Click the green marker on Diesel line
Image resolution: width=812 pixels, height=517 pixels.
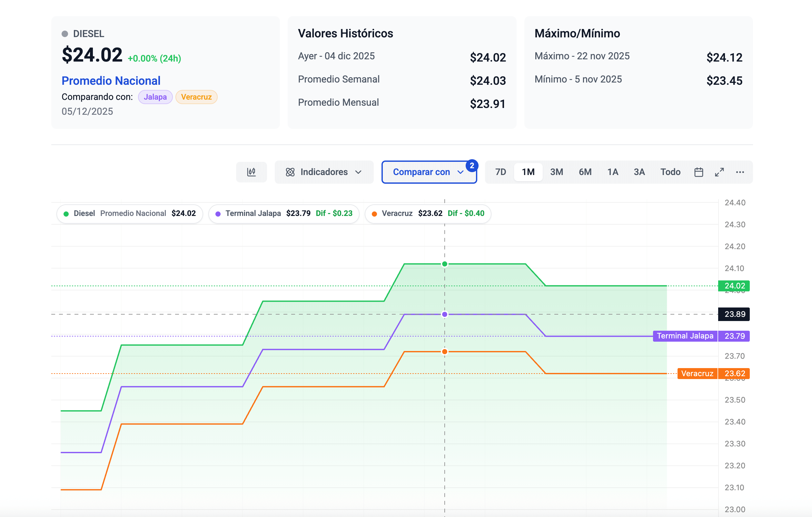tap(445, 264)
